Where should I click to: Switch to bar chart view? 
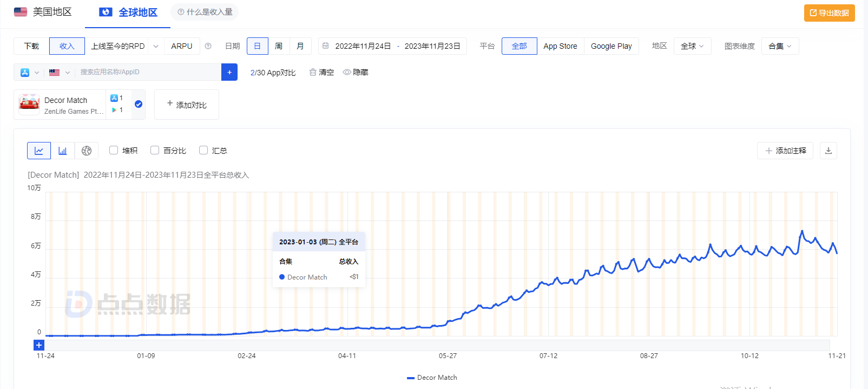(63, 151)
